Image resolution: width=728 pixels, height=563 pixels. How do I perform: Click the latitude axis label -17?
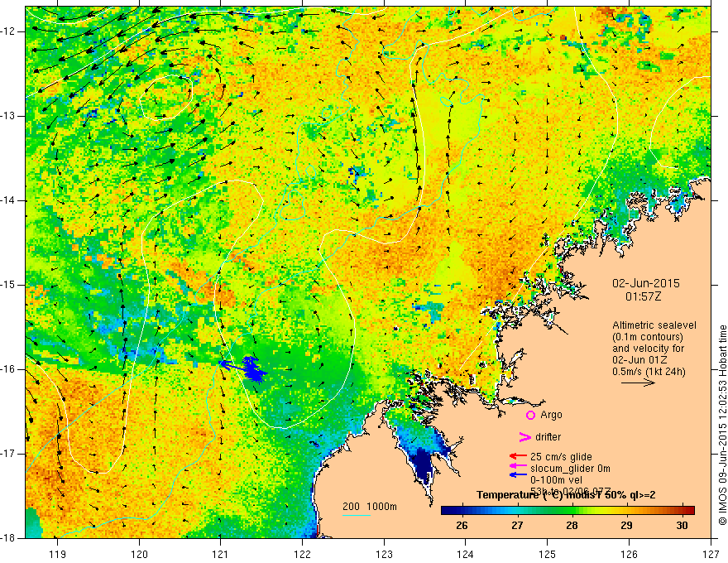pyautogui.click(x=8, y=454)
